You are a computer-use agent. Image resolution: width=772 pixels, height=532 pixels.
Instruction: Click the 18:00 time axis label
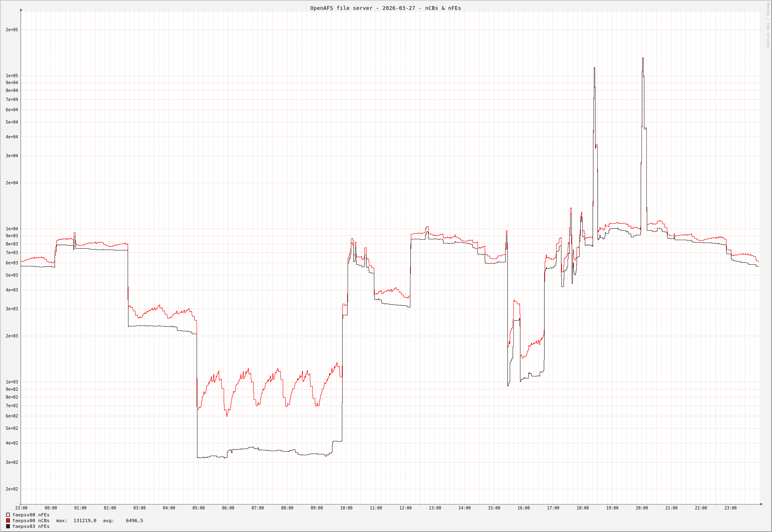[582, 508]
